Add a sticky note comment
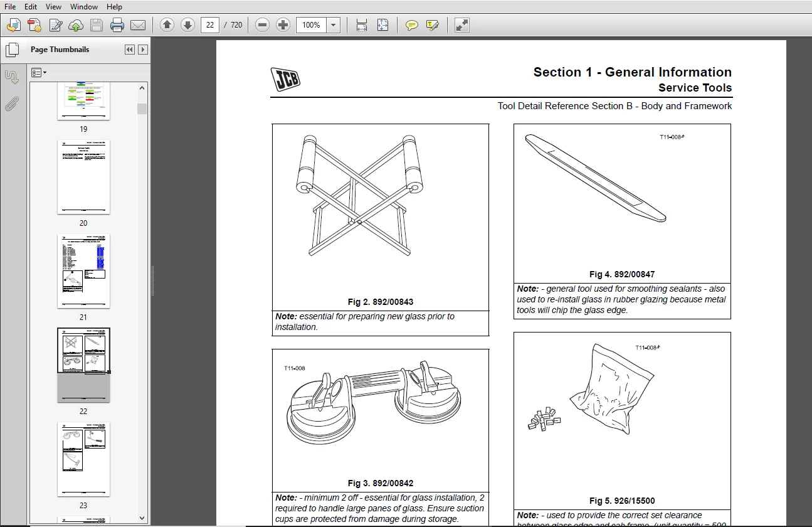The image size is (812, 527). click(x=411, y=25)
